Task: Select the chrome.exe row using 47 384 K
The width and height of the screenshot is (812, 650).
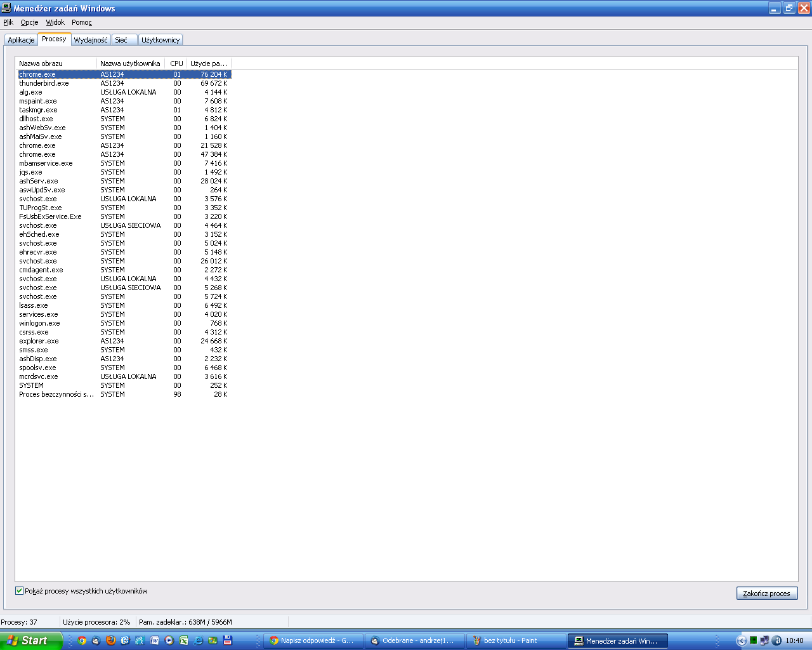Action: coord(124,154)
